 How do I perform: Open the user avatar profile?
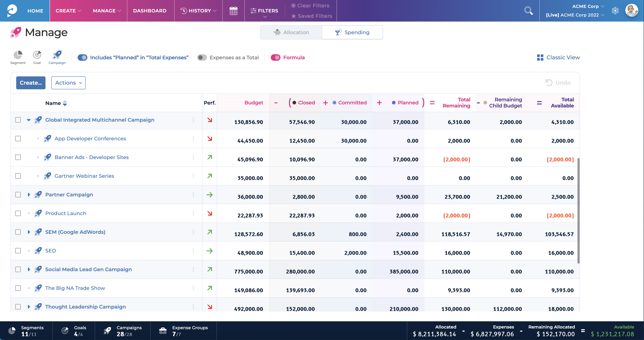pyautogui.click(x=631, y=10)
